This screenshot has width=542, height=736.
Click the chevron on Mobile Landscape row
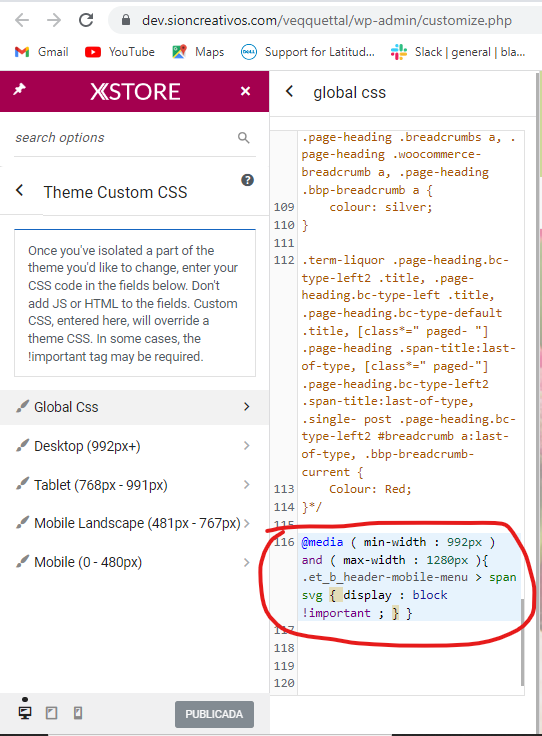point(247,523)
